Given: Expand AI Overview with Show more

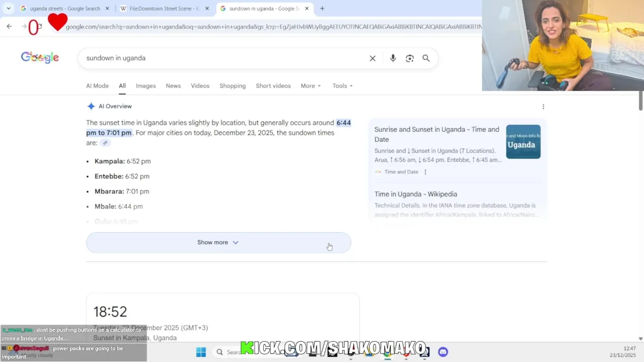Looking at the screenshot, I should 218,242.
